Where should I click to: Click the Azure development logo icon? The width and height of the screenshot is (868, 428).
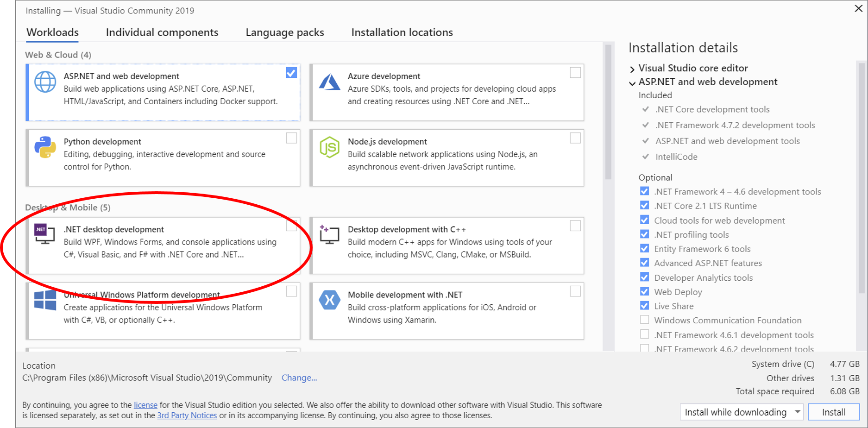[x=329, y=82]
